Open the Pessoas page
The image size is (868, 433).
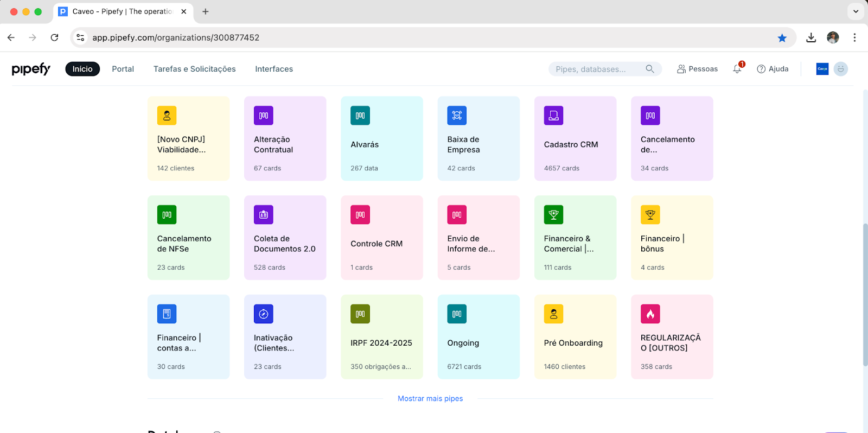[x=697, y=69]
